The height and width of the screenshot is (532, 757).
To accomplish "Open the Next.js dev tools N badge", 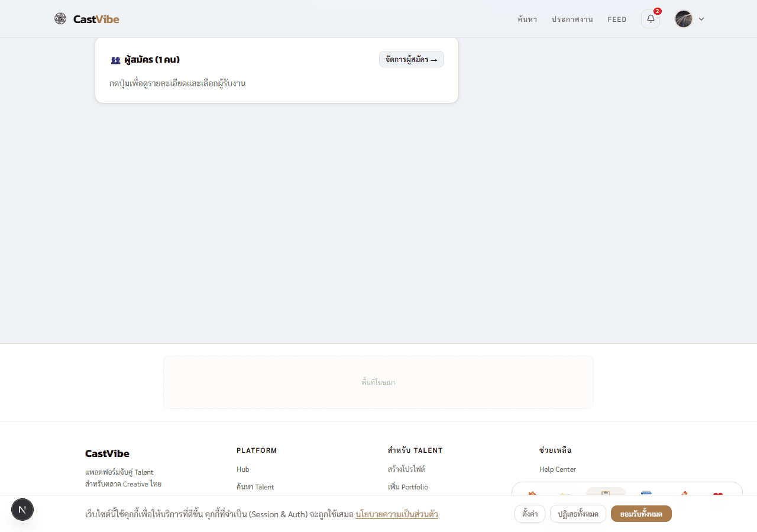I will point(22,510).
